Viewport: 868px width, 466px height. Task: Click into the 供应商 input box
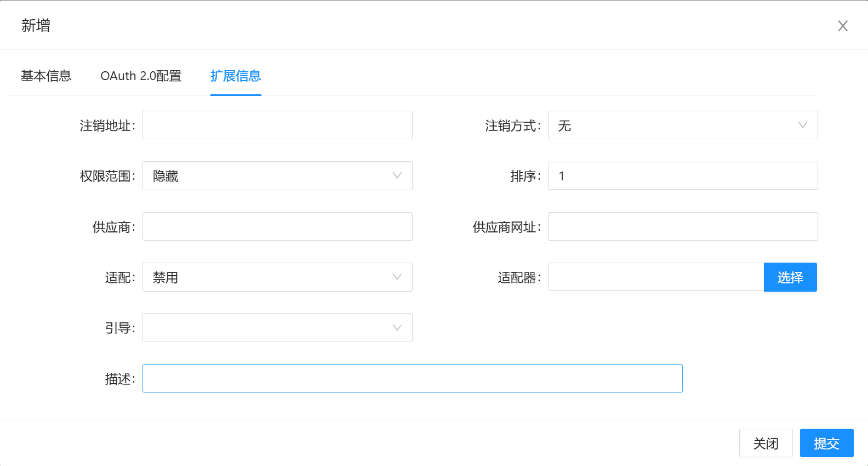[x=277, y=226]
